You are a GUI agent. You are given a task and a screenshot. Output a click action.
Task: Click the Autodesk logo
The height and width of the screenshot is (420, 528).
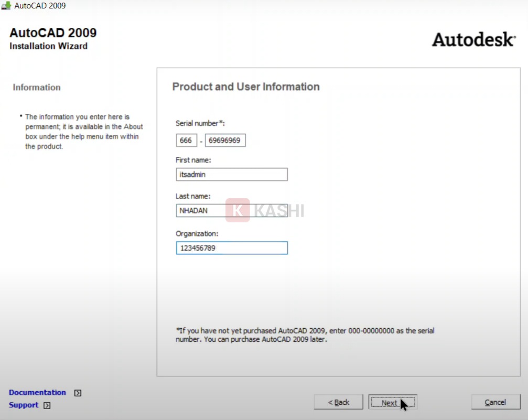pos(473,39)
